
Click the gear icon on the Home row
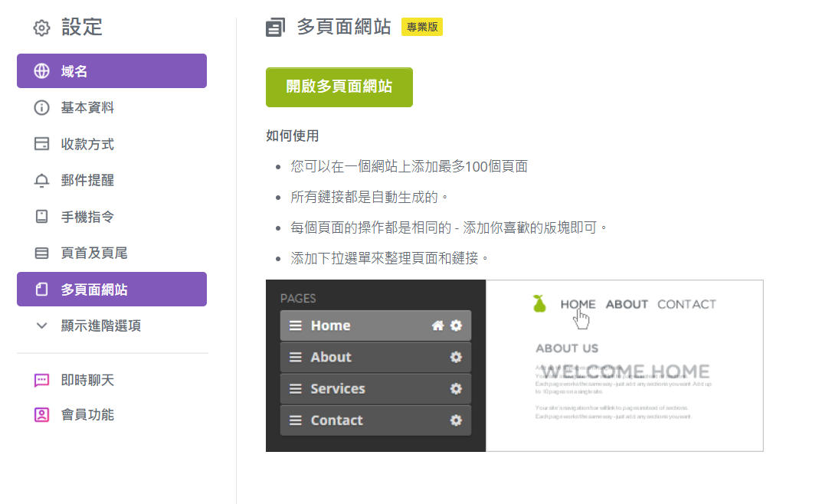tap(456, 326)
